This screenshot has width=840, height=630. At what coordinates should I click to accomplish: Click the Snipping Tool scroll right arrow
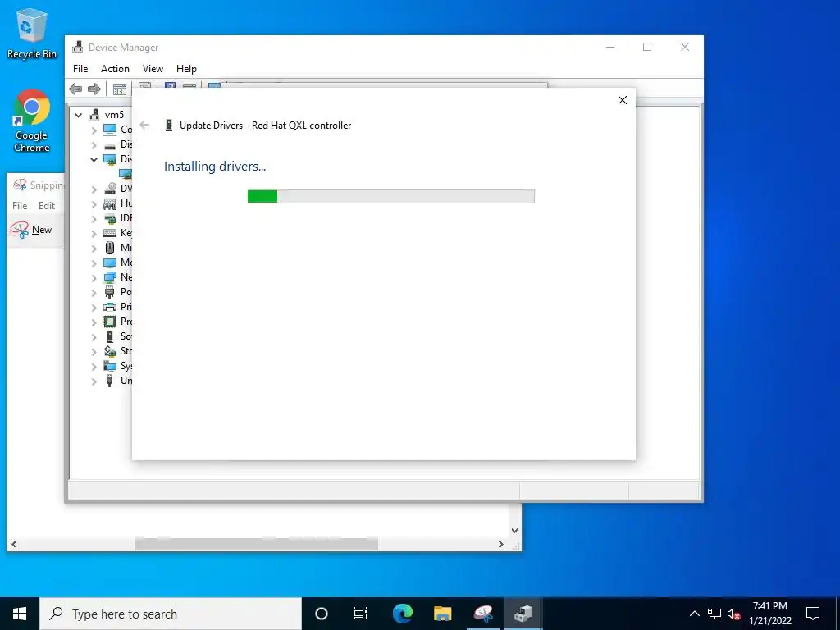point(501,545)
